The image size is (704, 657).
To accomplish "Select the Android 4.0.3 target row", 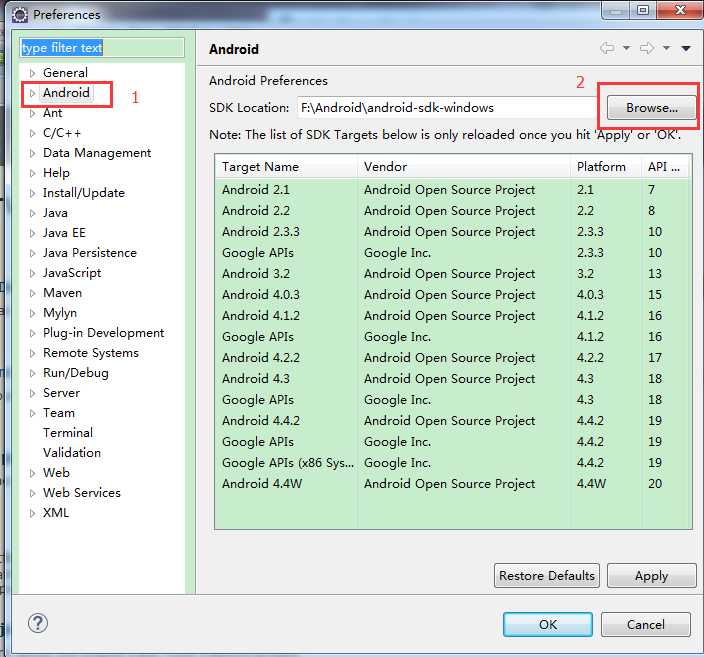I will coord(453,295).
